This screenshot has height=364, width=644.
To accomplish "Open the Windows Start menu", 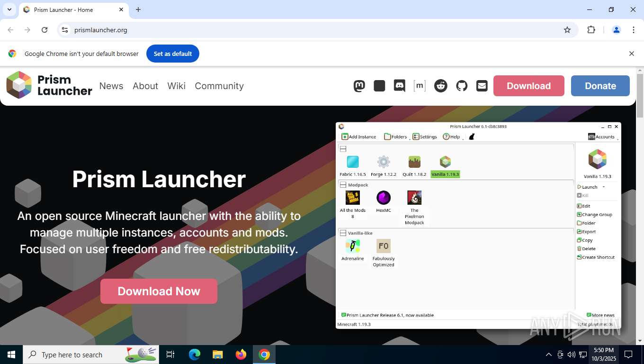I will click(x=11, y=355).
